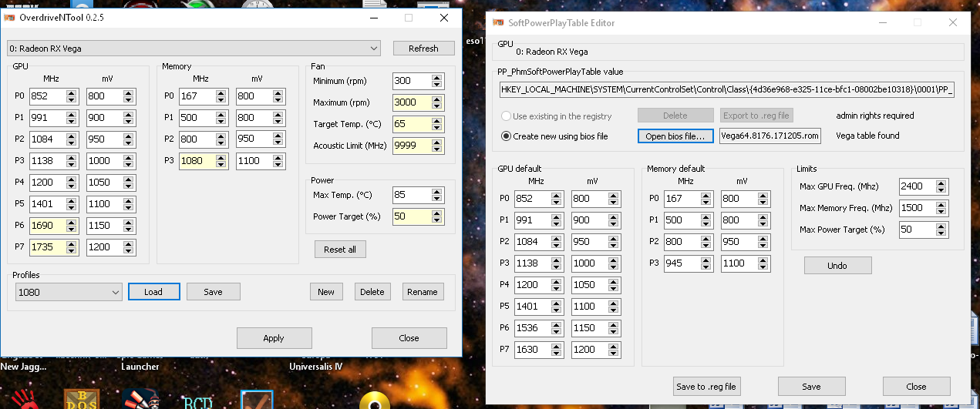Screen dimensions: 980x409
Task: Click the Vega64.8176.171205.rom file name field
Action: coord(770,136)
